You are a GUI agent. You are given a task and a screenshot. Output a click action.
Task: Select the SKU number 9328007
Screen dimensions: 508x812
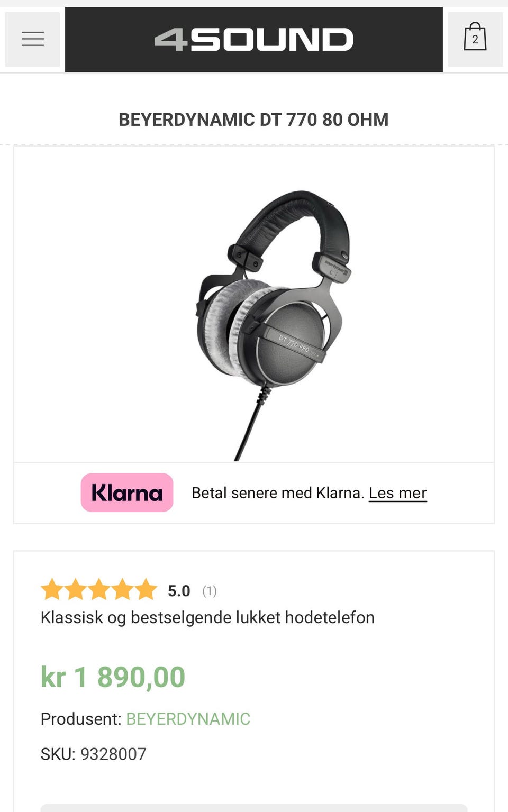[x=113, y=754]
